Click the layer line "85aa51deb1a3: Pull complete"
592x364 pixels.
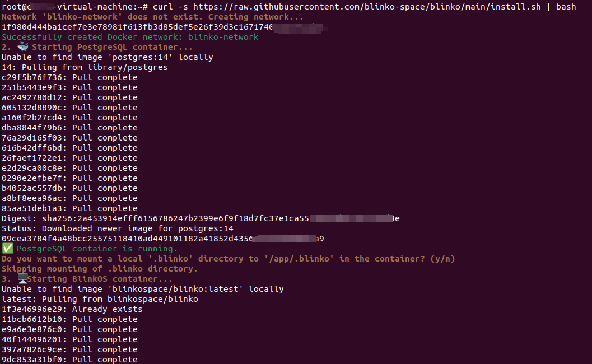[69, 208]
